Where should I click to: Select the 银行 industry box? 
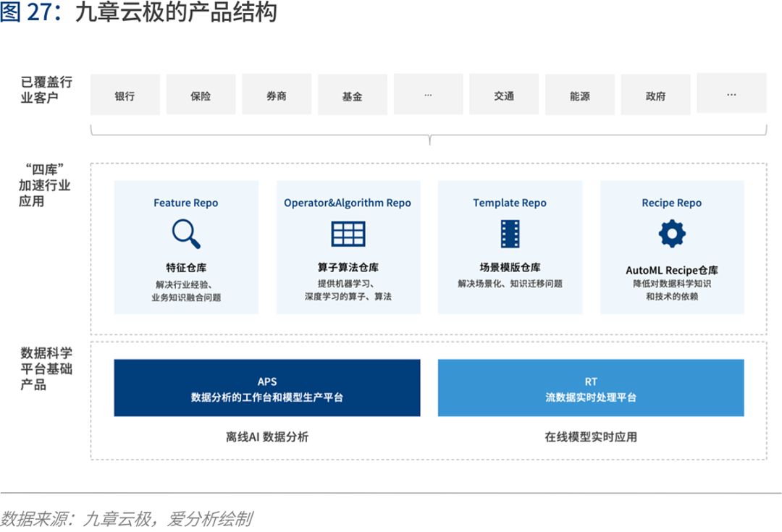[125, 94]
